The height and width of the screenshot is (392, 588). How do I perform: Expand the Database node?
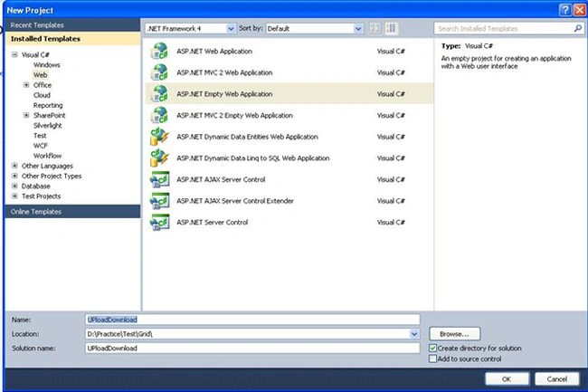pos(14,186)
